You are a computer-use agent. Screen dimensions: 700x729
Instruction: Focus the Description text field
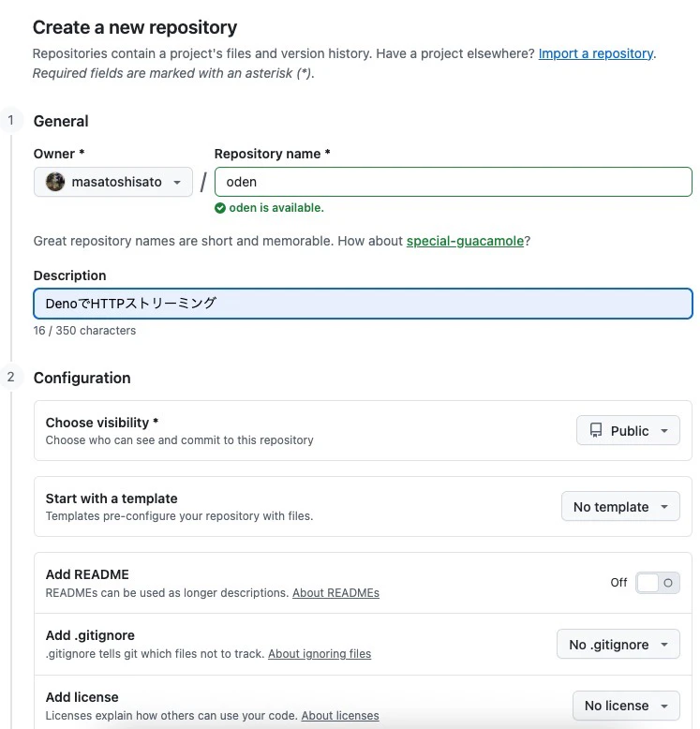pyautogui.click(x=363, y=304)
